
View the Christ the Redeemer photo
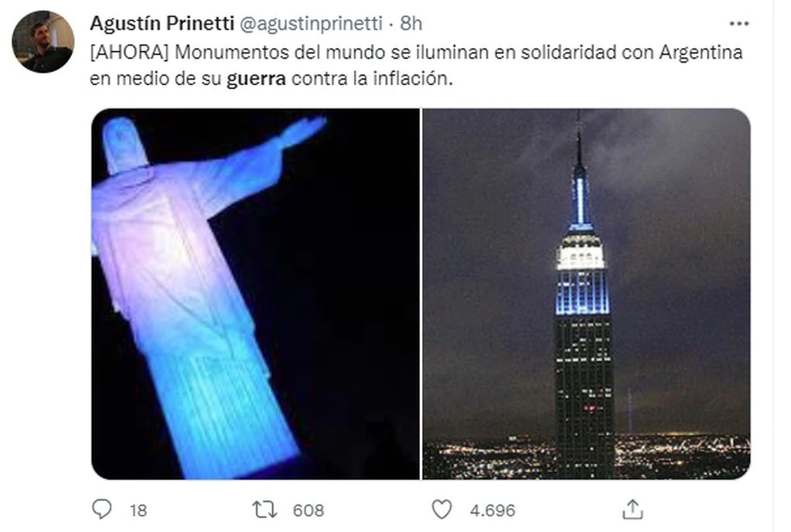(x=255, y=294)
